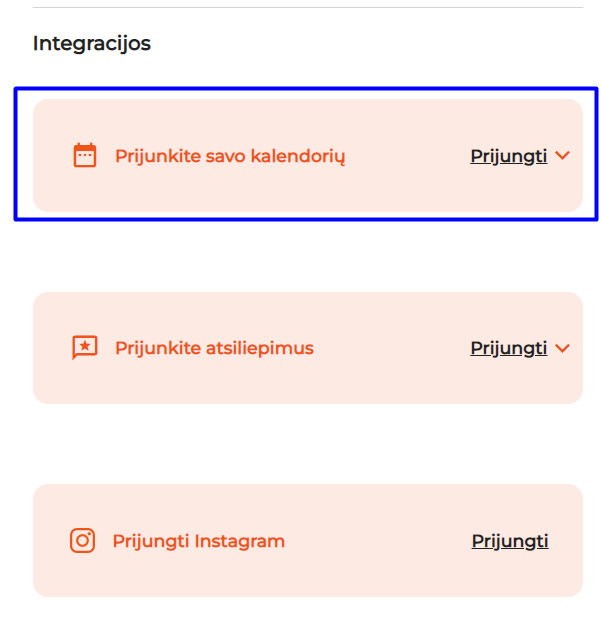601x622 pixels.
Task: Click the Integracijos section heading
Action: point(92,44)
